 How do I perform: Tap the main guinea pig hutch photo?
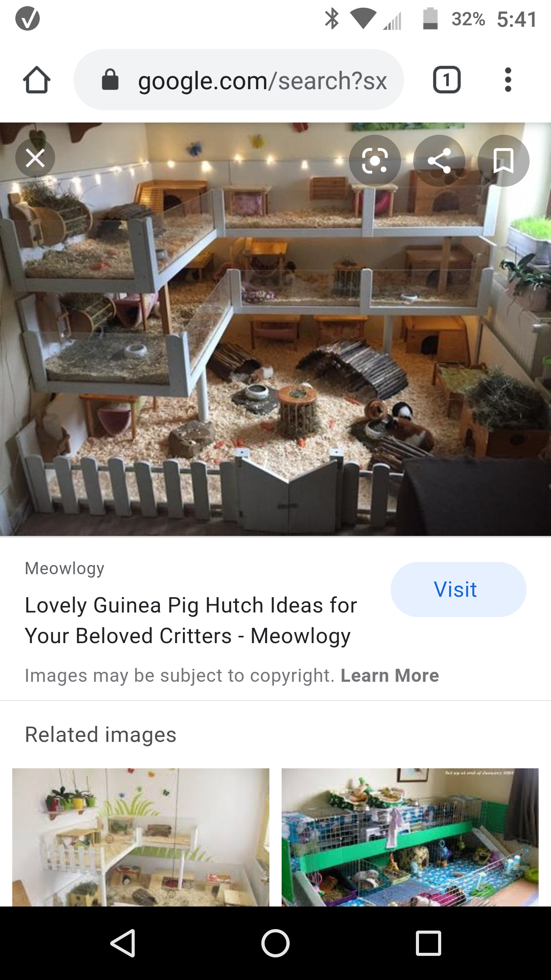[x=275, y=329]
